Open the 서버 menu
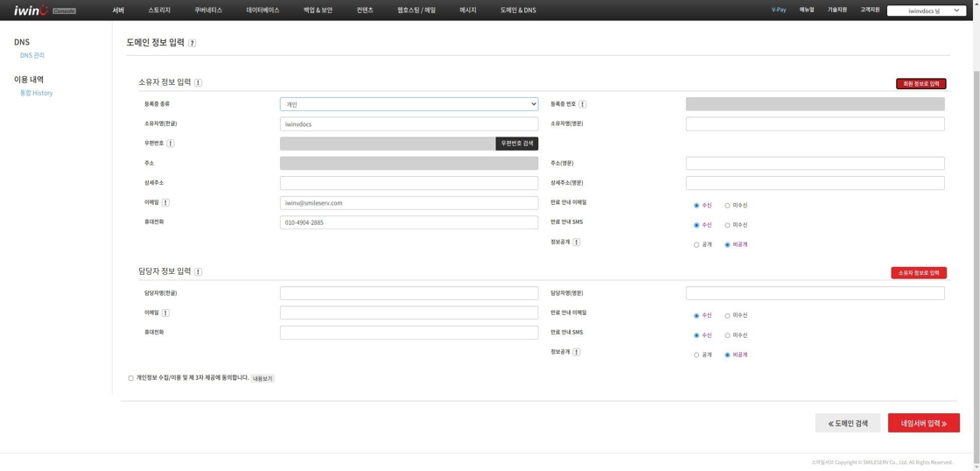 (x=118, y=10)
